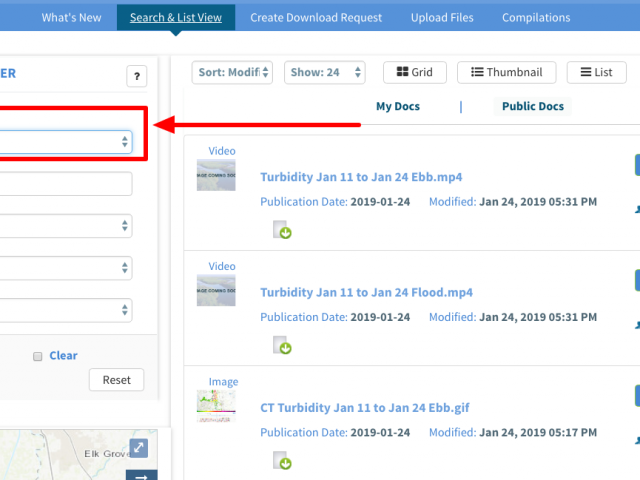Open the What's New tab

71,18
